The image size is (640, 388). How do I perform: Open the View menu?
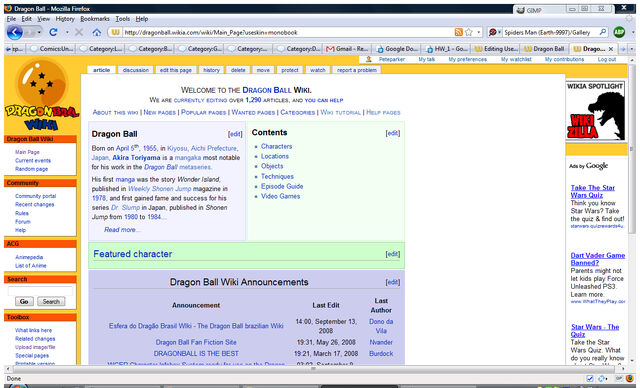(x=43, y=19)
